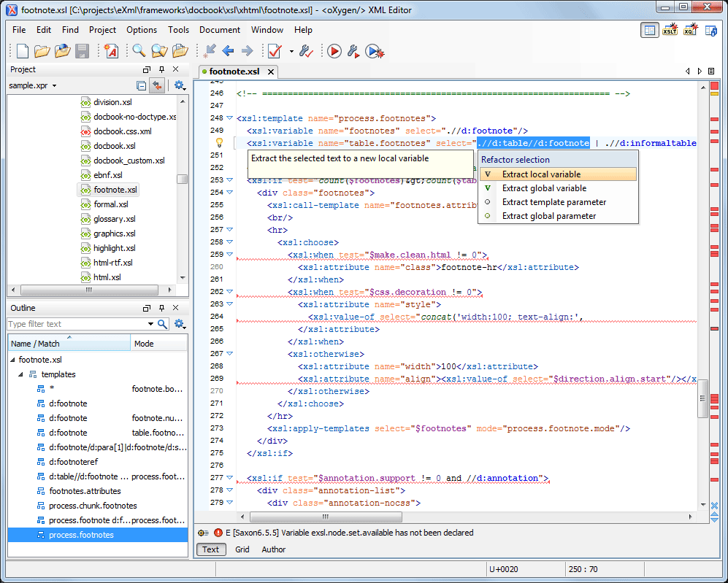Switch to the XQuery Debugger perspective

[690, 30]
